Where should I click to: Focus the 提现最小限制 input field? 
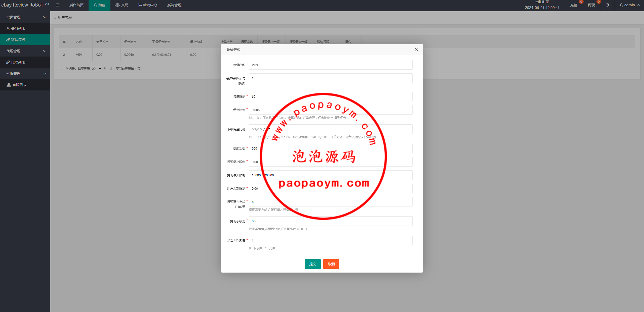tap(331, 162)
